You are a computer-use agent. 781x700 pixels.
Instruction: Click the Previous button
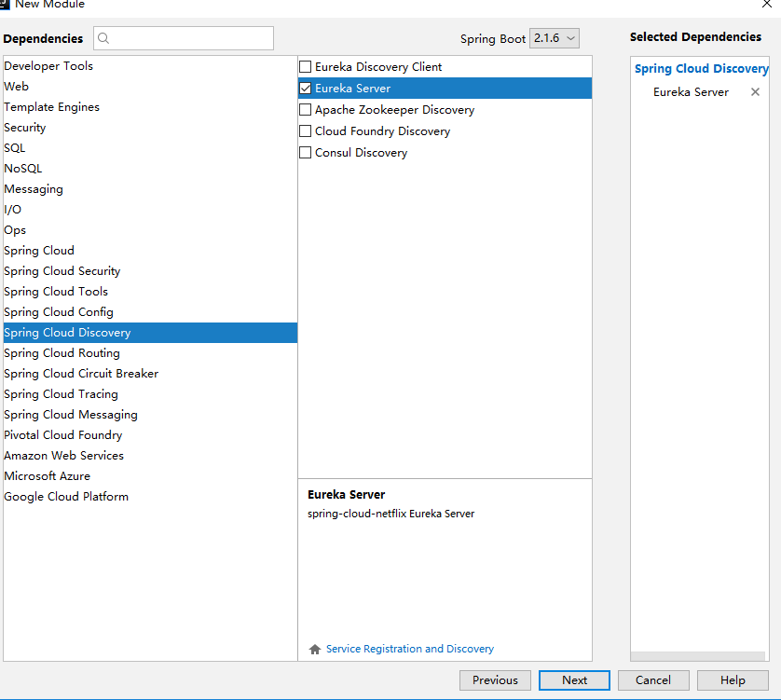[x=495, y=680]
